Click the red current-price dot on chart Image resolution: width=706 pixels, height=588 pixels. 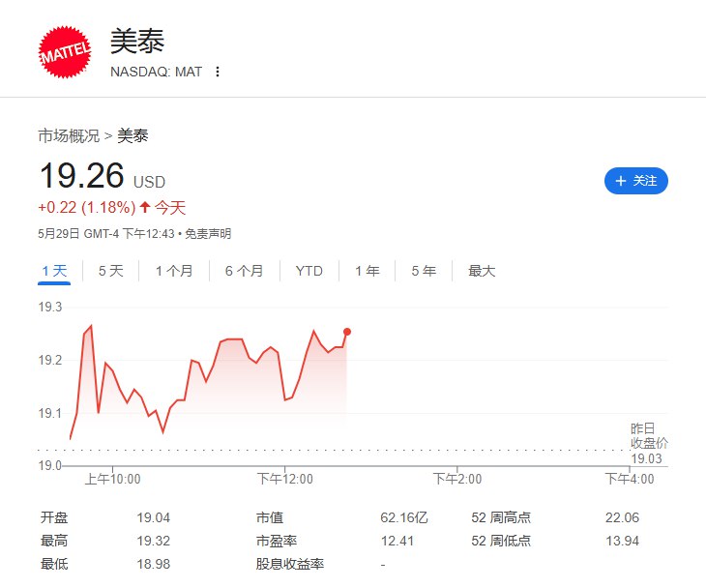pos(346,332)
